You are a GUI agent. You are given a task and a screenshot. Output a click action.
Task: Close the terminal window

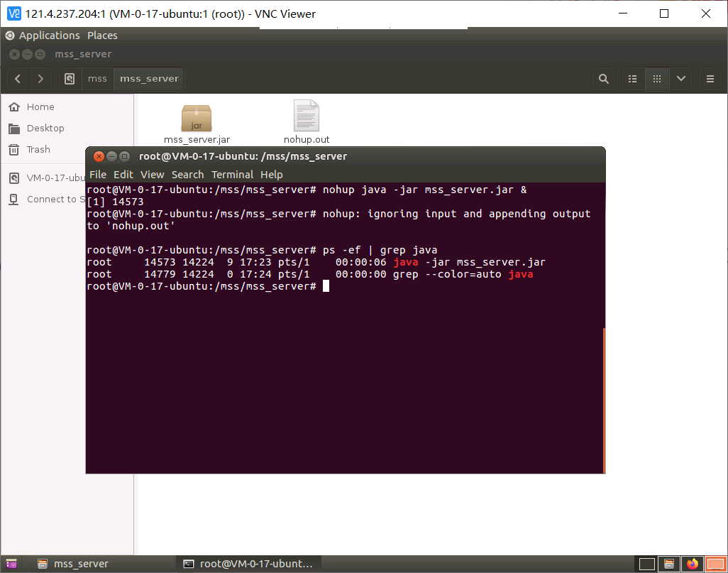pyautogui.click(x=99, y=157)
